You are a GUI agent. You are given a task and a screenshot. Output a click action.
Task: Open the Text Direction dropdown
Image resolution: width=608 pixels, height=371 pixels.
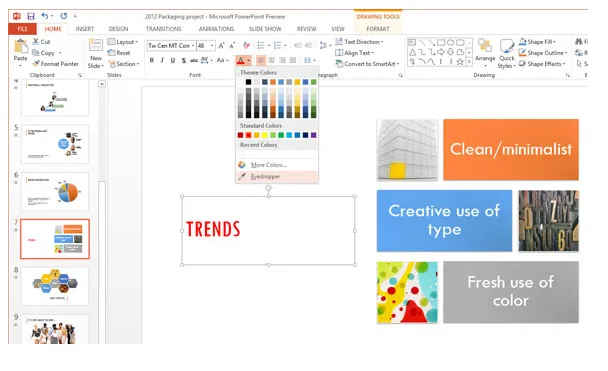tap(359, 41)
